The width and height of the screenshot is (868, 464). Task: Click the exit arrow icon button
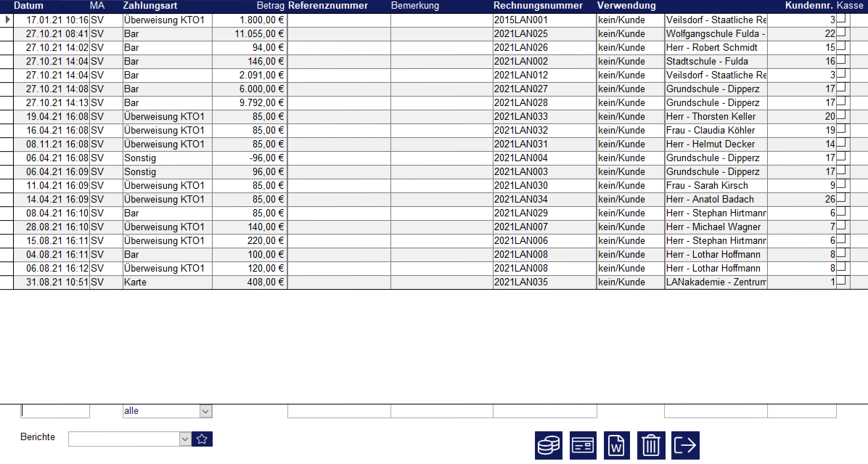(x=685, y=445)
